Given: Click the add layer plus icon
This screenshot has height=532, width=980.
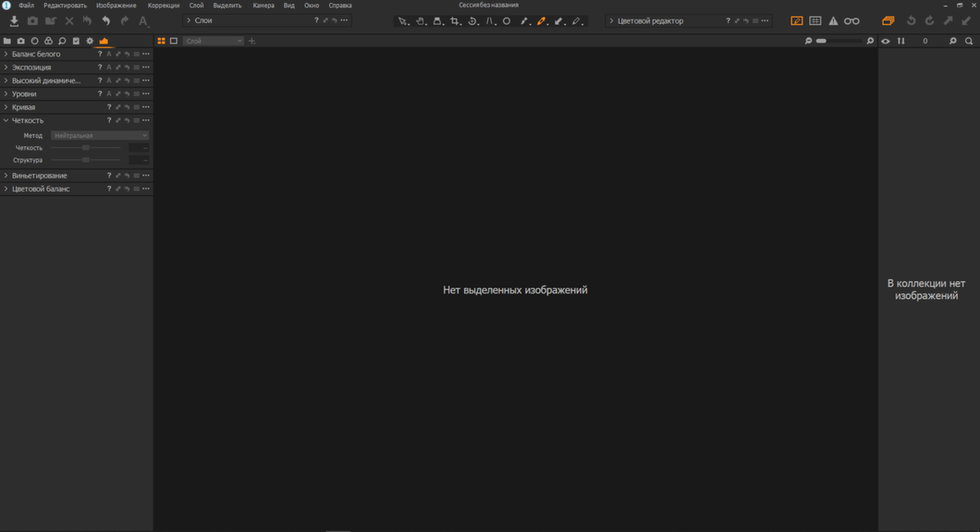Looking at the screenshot, I should click(x=252, y=41).
